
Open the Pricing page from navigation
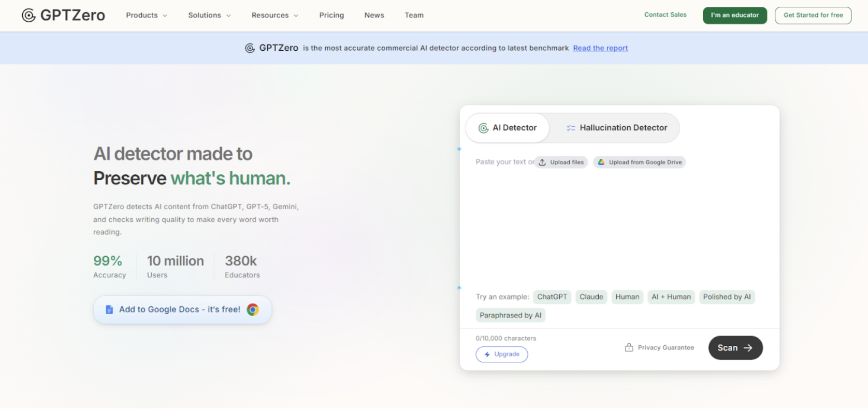click(x=331, y=16)
